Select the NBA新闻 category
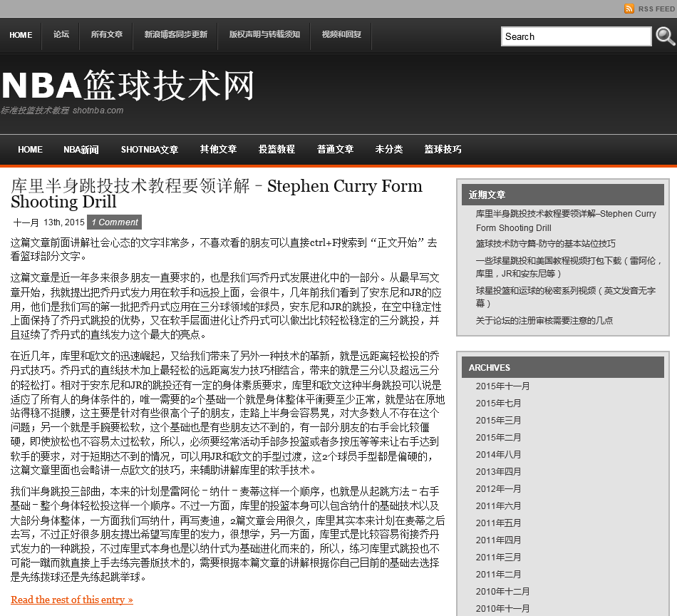677x616 pixels. click(81, 150)
